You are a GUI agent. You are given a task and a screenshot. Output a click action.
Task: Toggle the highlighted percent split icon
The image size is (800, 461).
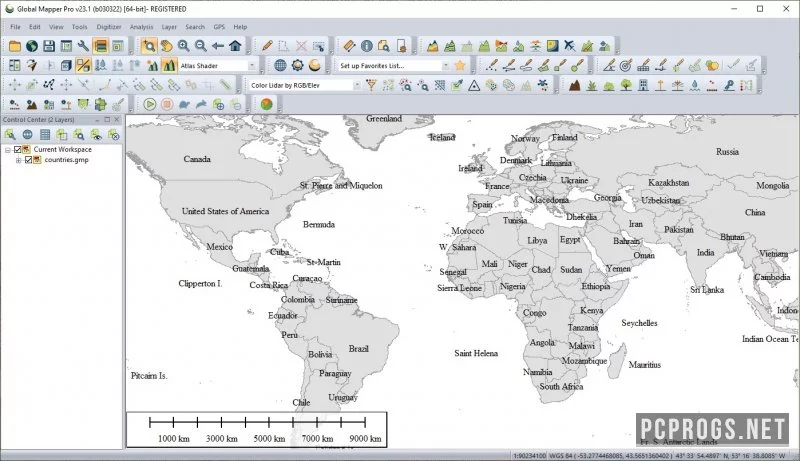pyautogui.click(x=83, y=65)
